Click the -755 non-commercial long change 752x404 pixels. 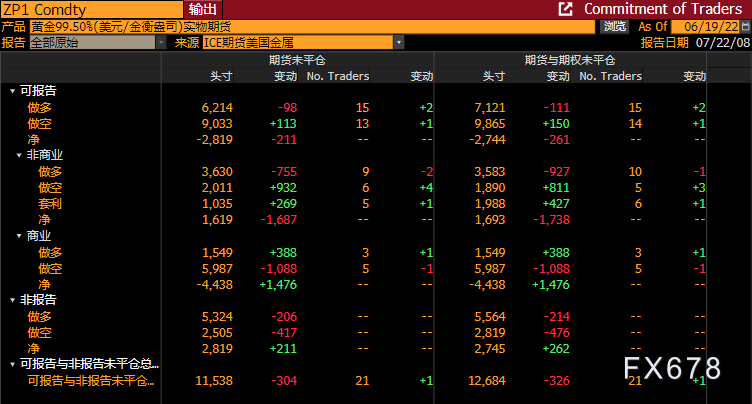click(x=284, y=172)
